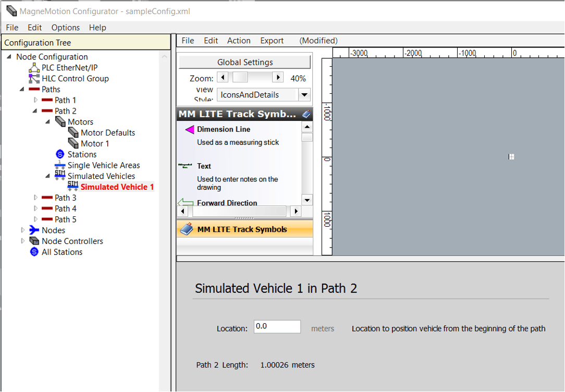This screenshot has width=565, height=392.
Task: Click the small object on the canvas
Action: (x=511, y=157)
